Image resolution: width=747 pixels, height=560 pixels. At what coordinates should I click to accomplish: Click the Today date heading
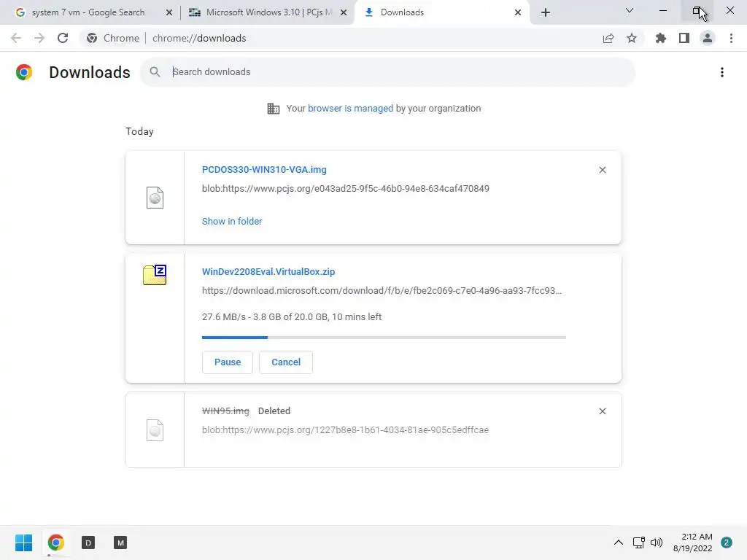point(139,132)
